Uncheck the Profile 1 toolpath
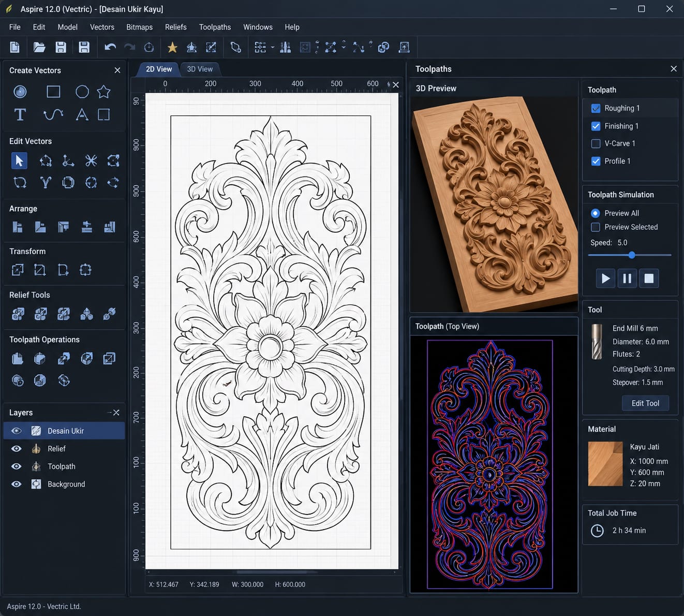The width and height of the screenshot is (684, 616). (x=596, y=161)
